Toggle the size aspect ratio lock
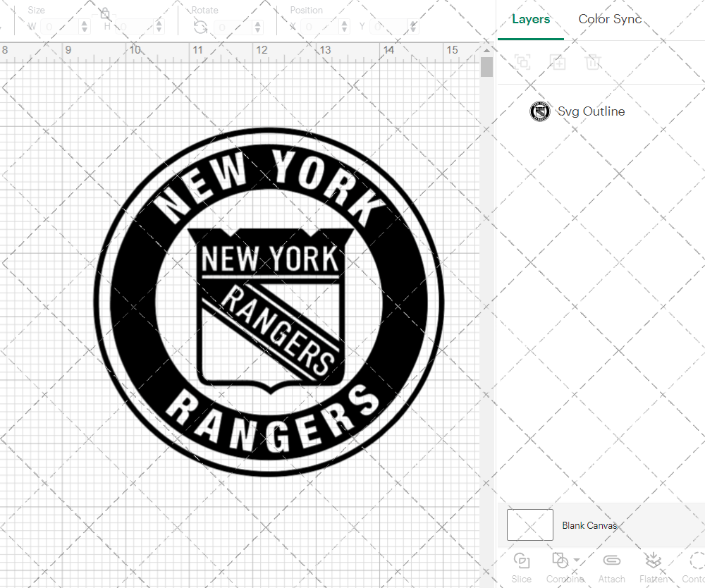The width and height of the screenshot is (705, 588). pyautogui.click(x=104, y=13)
